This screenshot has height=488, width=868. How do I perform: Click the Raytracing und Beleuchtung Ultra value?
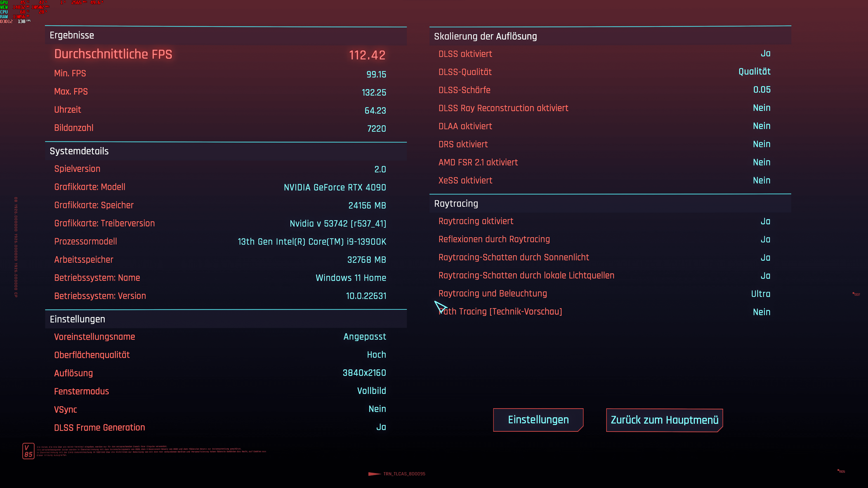click(760, 294)
